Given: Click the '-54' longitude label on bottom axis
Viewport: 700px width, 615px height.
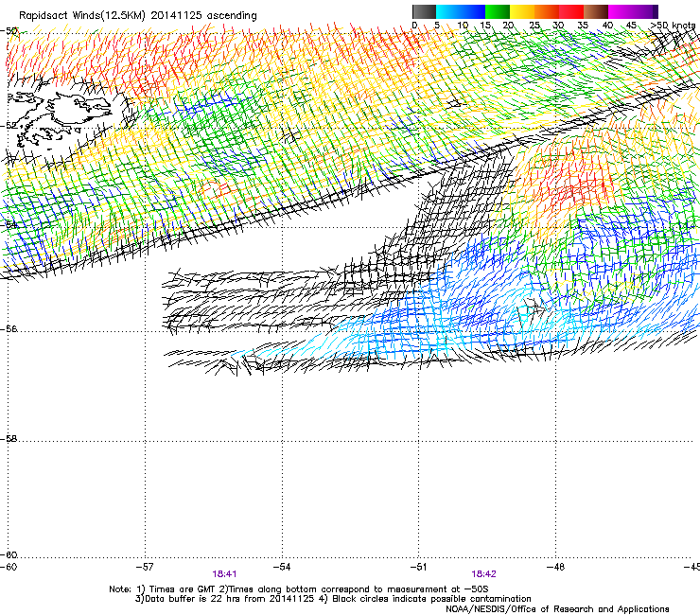Looking at the screenshot, I should (282, 567).
